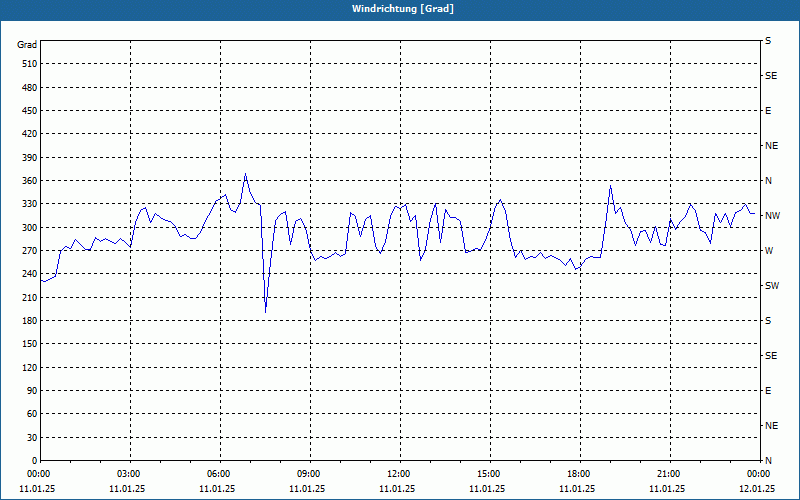This screenshot has height=500, width=800.
Task: Click the 270 y-axis value
Action: (30, 251)
